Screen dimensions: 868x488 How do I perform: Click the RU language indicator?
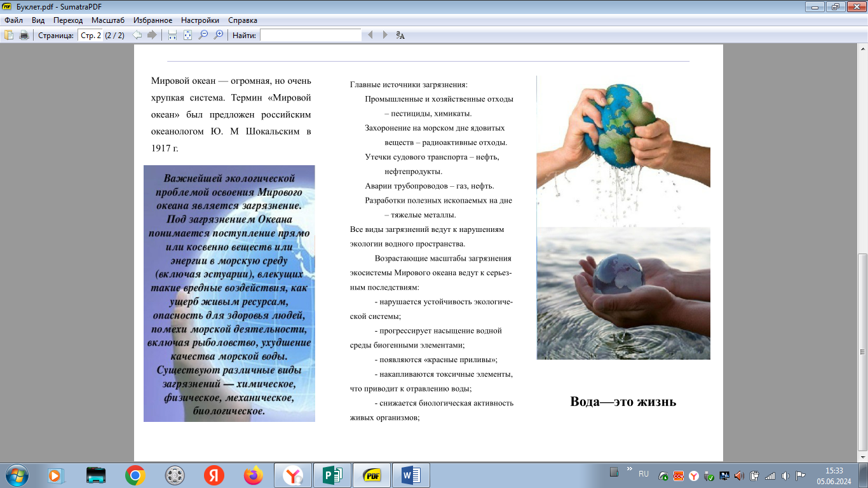click(x=644, y=474)
